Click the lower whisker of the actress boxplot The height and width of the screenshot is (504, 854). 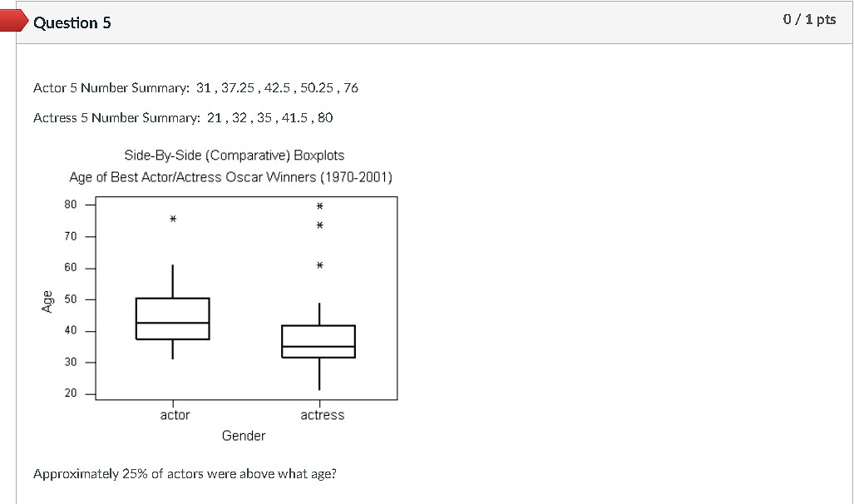click(320, 374)
